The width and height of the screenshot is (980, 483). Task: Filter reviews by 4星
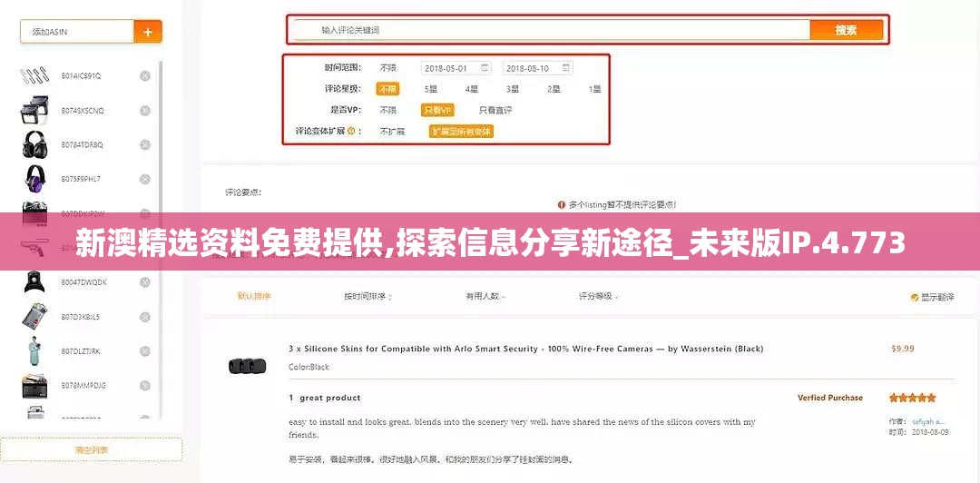click(x=471, y=89)
